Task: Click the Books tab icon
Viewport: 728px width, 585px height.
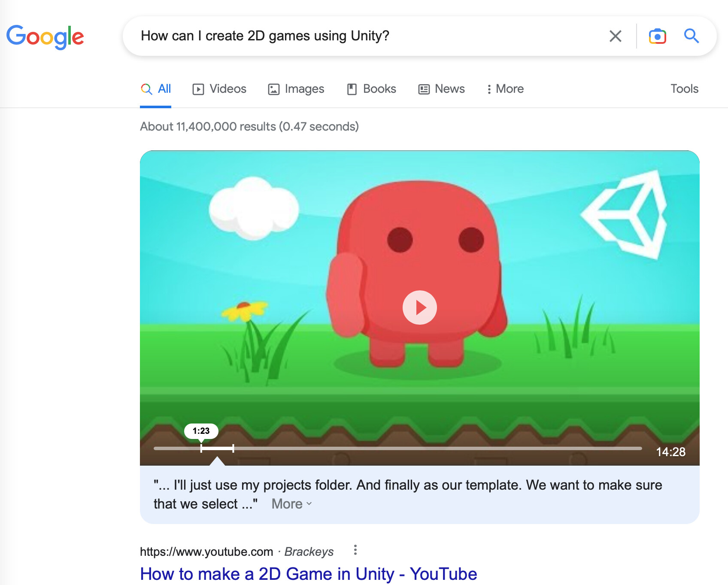Action: coord(352,89)
